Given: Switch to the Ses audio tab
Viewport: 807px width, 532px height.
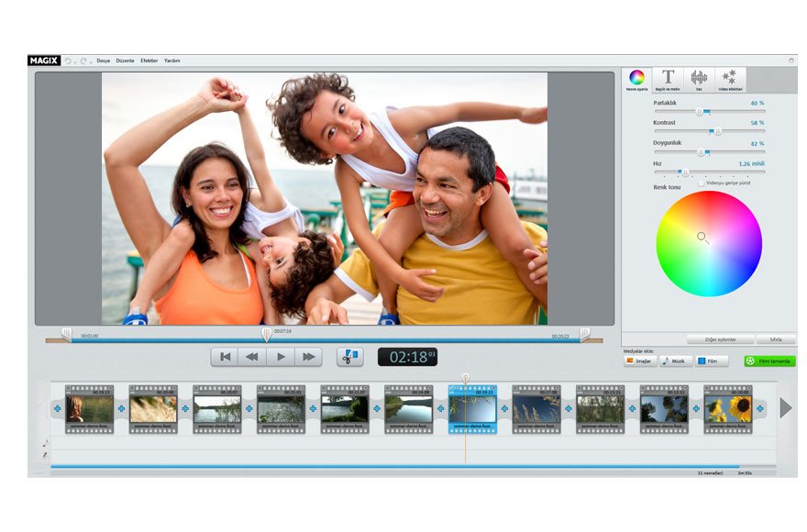Looking at the screenshot, I should tap(699, 80).
